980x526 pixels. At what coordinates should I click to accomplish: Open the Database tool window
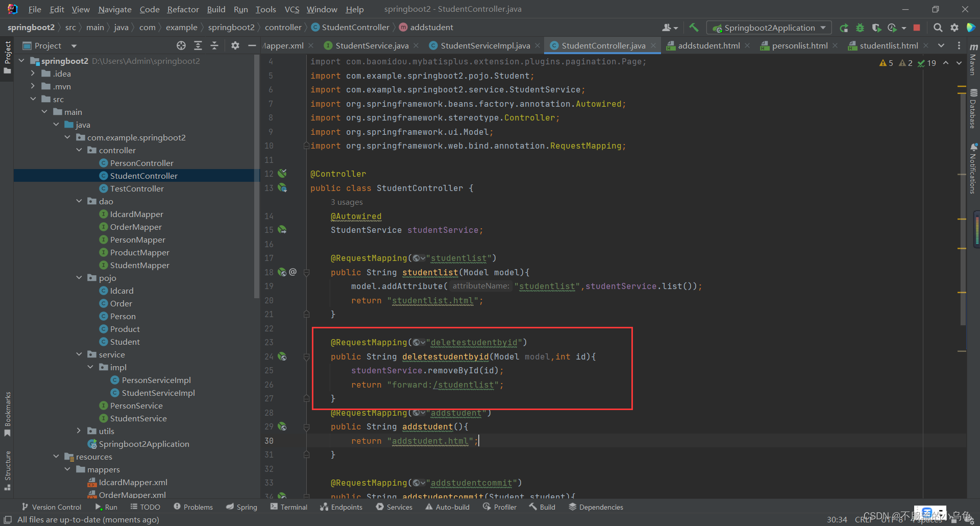pos(973,109)
